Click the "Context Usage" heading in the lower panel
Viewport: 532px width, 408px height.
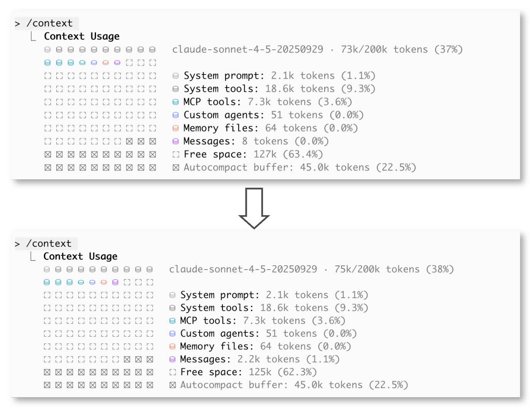click(80, 256)
